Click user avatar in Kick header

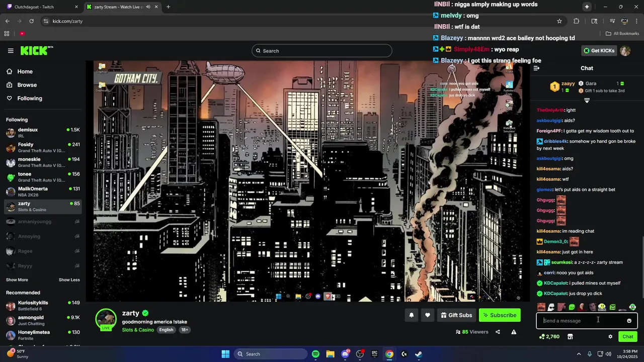[x=625, y=51]
